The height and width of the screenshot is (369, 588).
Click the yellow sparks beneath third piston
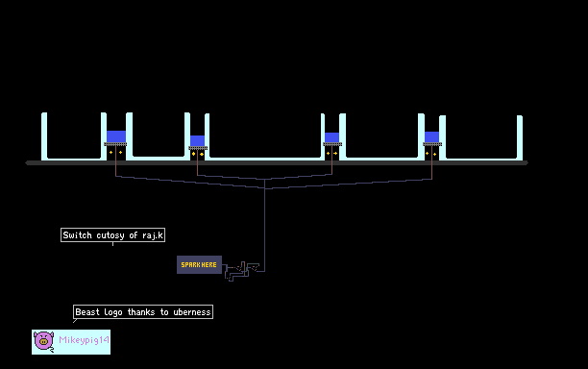pyautogui.click(x=331, y=153)
